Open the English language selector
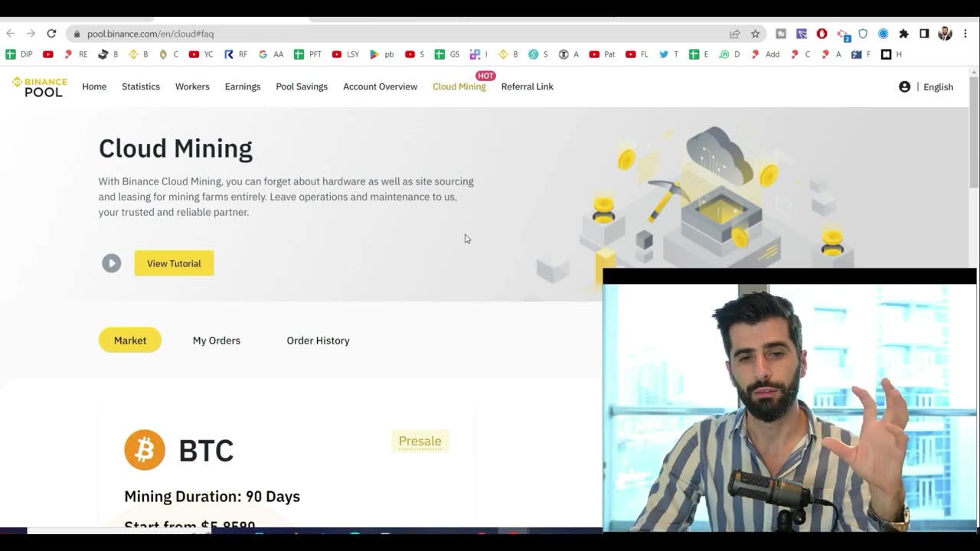The width and height of the screenshot is (980, 551). tap(938, 87)
